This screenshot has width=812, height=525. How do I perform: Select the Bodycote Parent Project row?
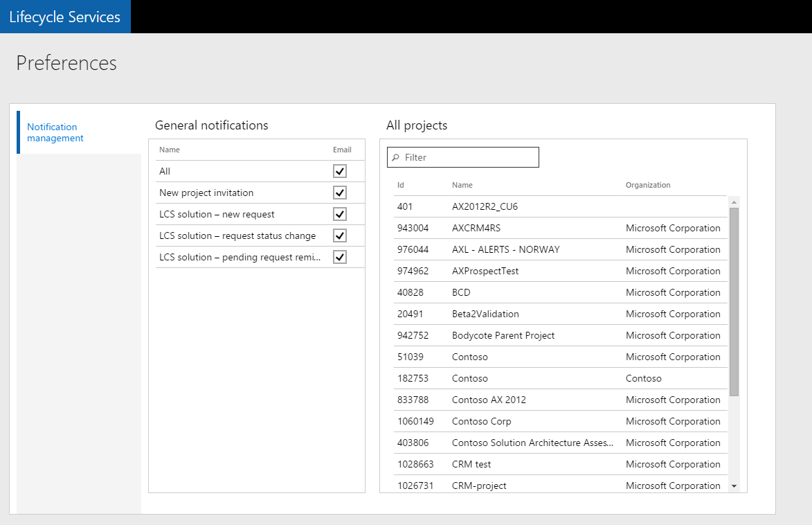(x=503, y=335)
